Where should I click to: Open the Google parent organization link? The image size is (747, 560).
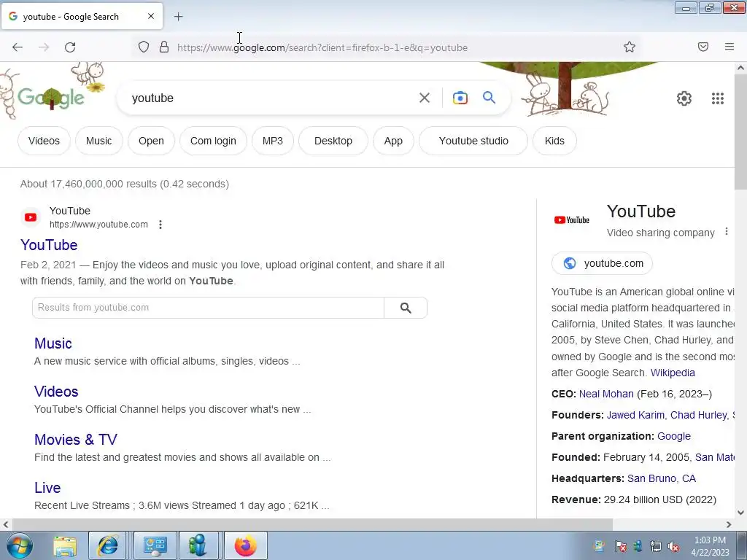pos(673,436)
